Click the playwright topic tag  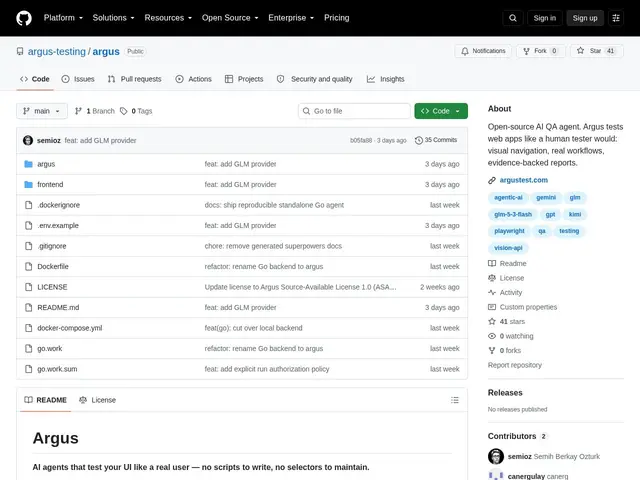point(509,231)
